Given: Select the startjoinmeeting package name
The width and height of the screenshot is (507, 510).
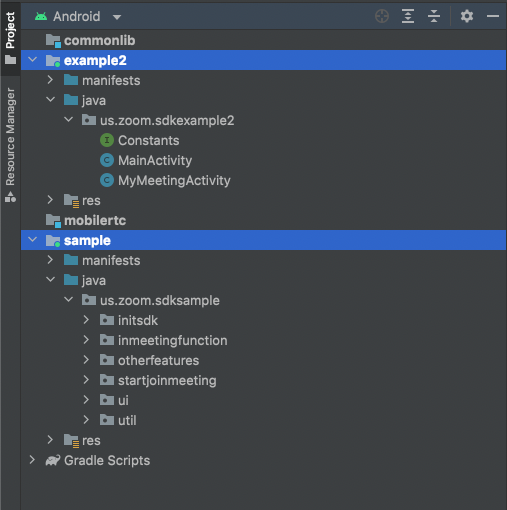Looking at the screenshot, I should tap(167, 380).
